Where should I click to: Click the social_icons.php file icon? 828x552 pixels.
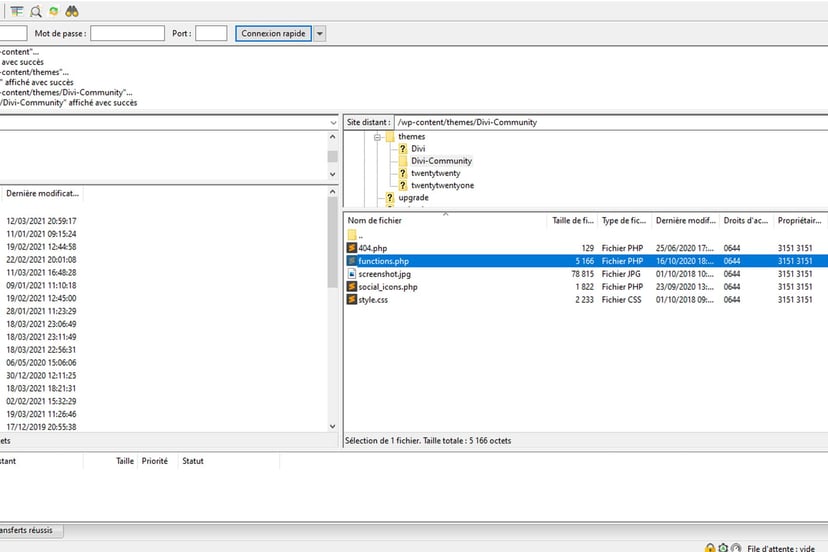pyautogui.click(x=352, y=287)
